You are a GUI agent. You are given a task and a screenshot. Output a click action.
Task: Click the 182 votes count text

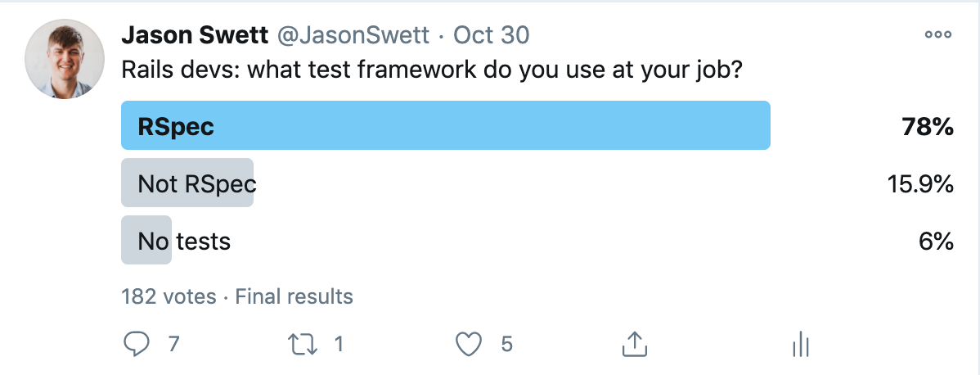pyautogui.click(x=169, y=296)
